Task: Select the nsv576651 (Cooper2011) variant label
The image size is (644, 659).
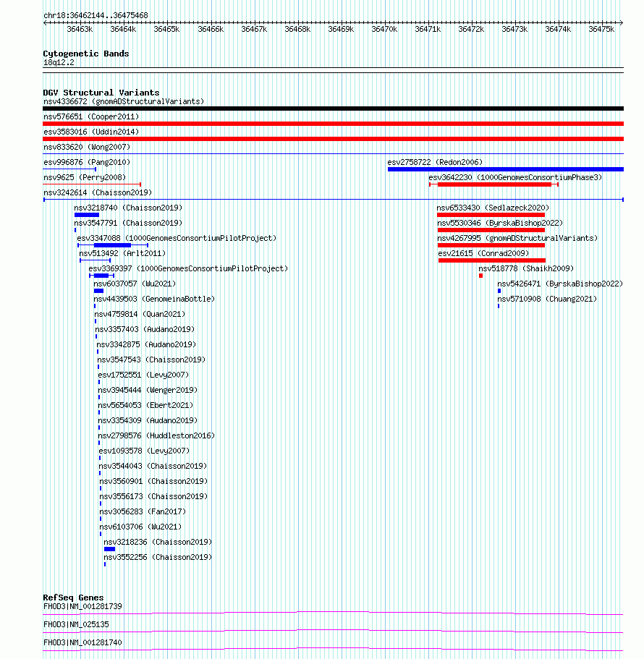Action: tap(91, 116)
